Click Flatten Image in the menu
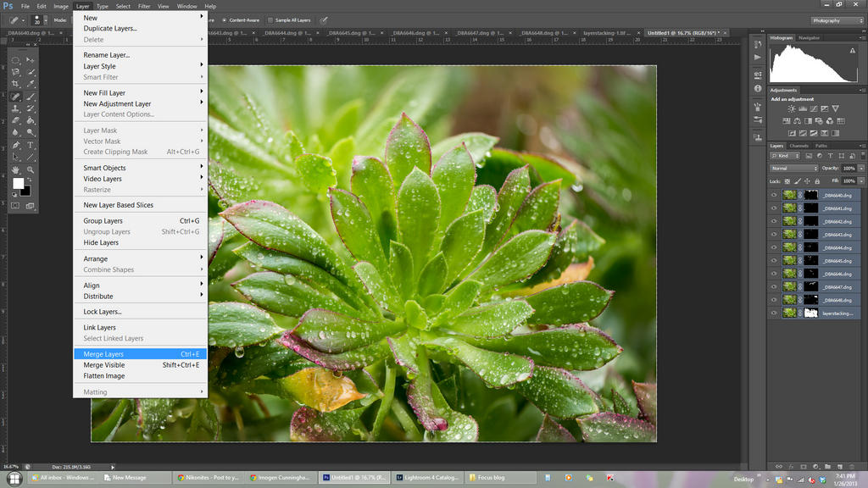 [103, 376]
